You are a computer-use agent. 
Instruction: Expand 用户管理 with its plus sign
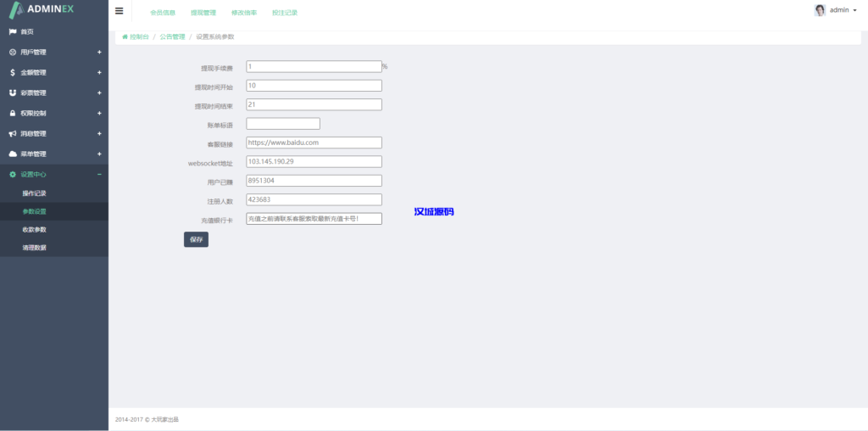coord(99,52)
